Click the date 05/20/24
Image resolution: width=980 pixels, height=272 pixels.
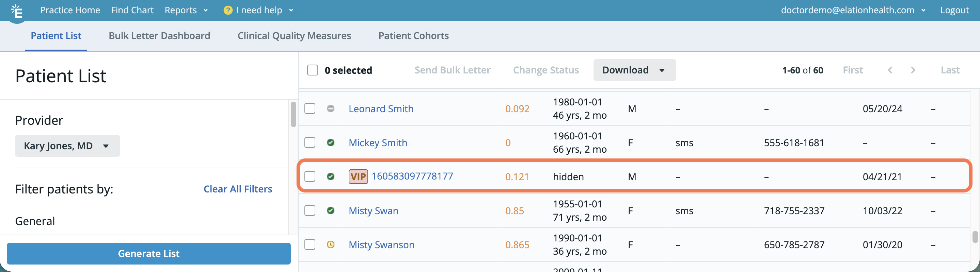tap(882, 109)
